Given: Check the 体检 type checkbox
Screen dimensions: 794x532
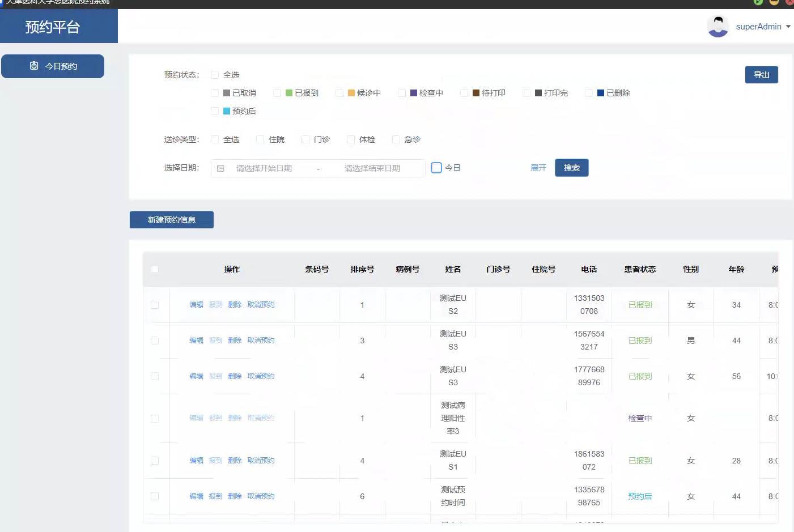Looking at the screenshot, I should point(351,139).
